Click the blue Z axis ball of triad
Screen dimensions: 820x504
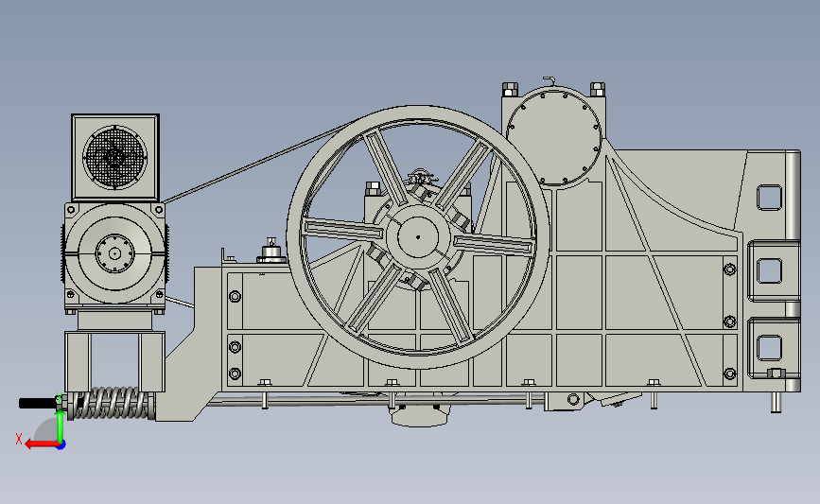click(x=61, y=445)
